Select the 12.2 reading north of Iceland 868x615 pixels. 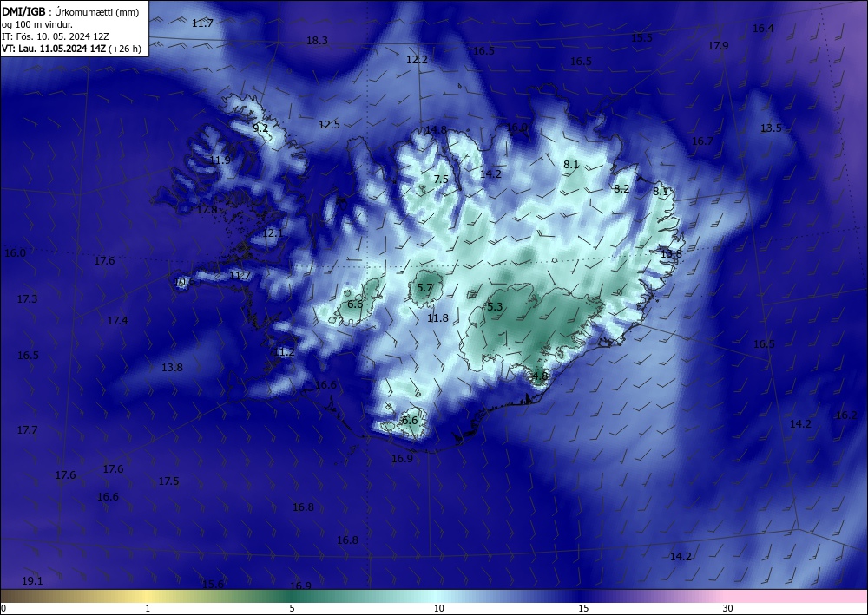tap(417, 60)
